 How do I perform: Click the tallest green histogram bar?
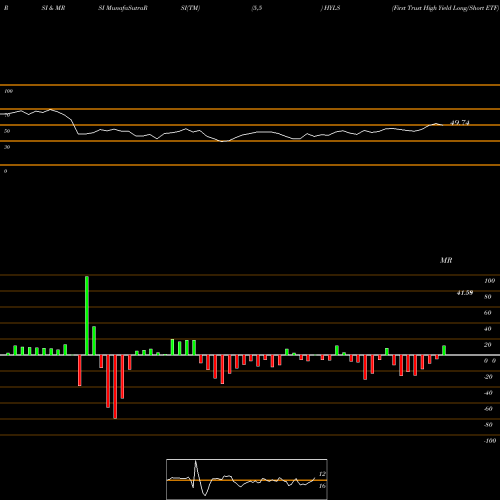(x=87, y=316)
